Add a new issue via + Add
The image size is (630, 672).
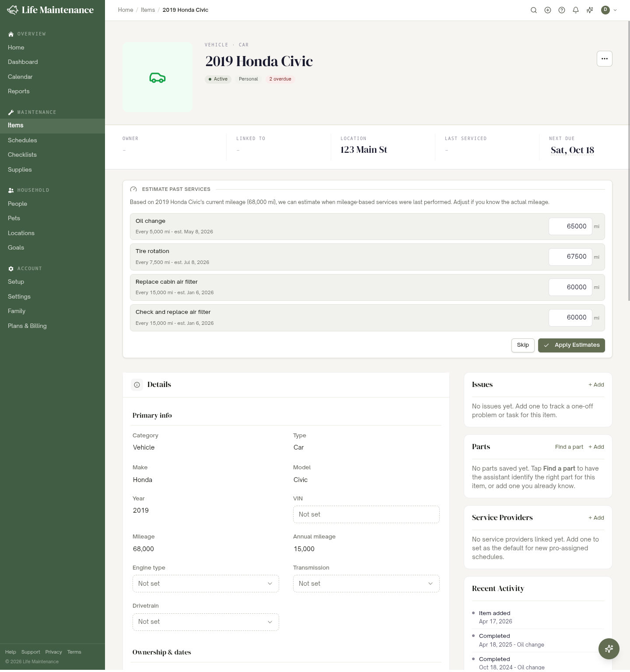(596, 385)
